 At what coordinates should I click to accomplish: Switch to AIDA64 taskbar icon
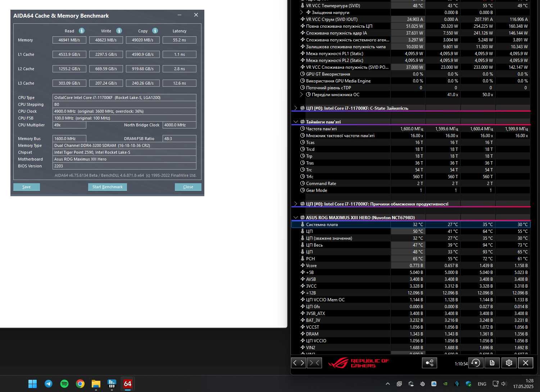click(x=128, y=384)
